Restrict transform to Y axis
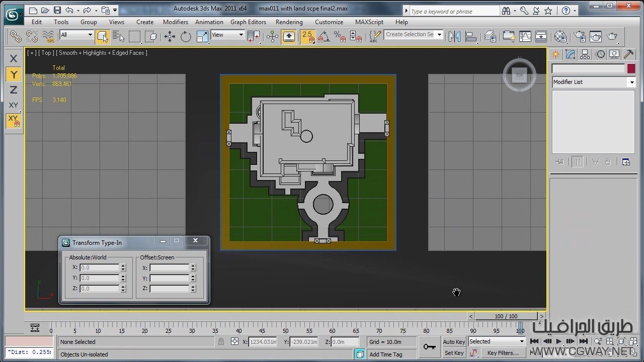The image size is (644, 362). click(x=14, y=74)
